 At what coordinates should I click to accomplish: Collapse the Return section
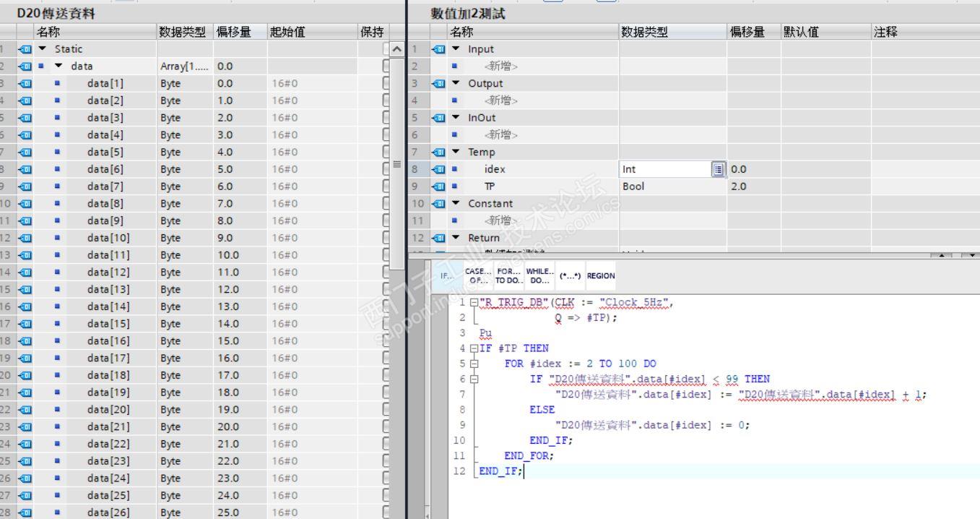455,238
